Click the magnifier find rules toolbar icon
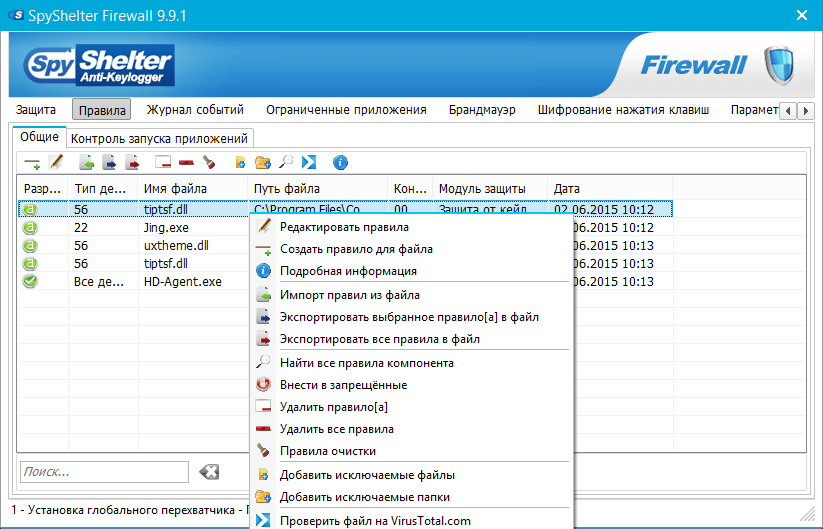 pos(286,162)
